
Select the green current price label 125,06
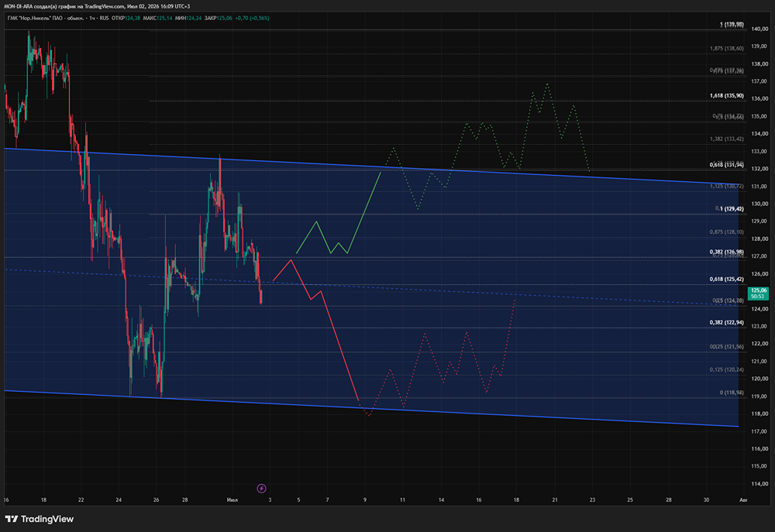(758, 293)
